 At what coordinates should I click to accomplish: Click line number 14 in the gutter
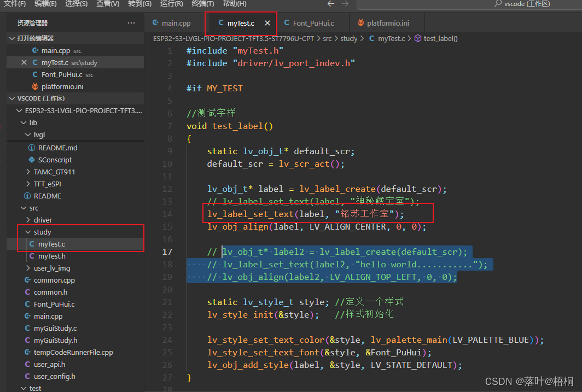[x=167, y=214]
